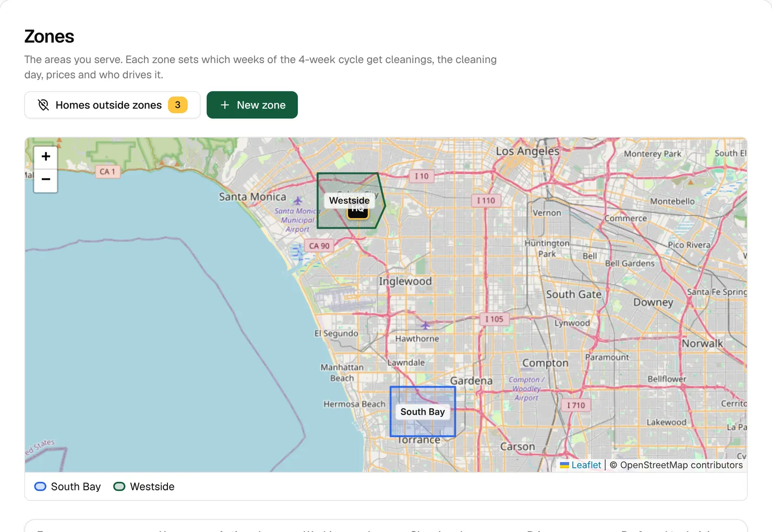
Task: Click the I 110 highway shield
Action: pyautogui.click(x=486, y=200)
